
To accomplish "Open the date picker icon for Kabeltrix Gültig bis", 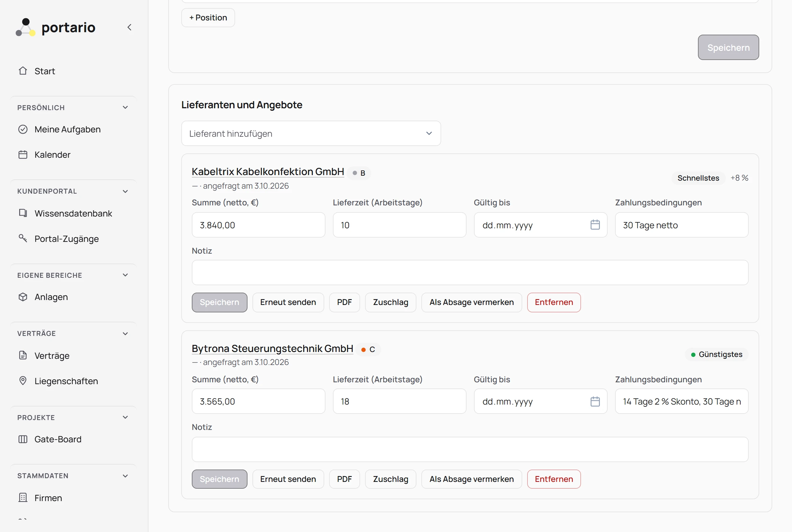I will [595, 225].
